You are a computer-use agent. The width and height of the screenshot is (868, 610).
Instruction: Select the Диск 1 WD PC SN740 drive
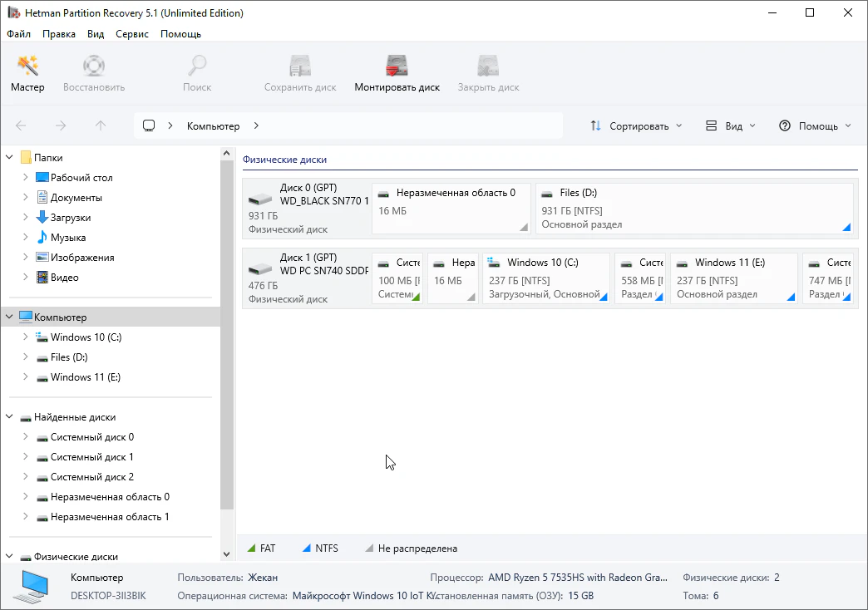pos(306,278)
